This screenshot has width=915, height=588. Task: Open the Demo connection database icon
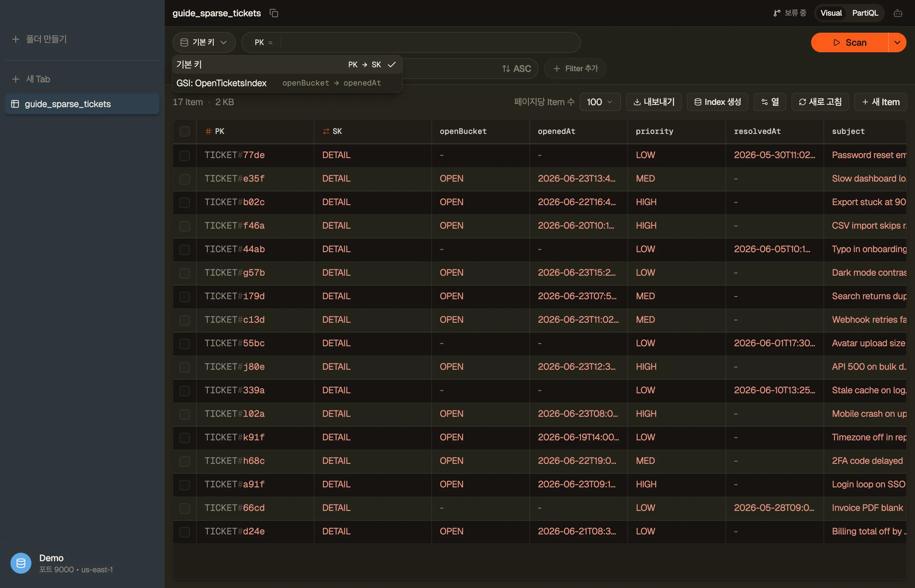(x=21, y=563)
